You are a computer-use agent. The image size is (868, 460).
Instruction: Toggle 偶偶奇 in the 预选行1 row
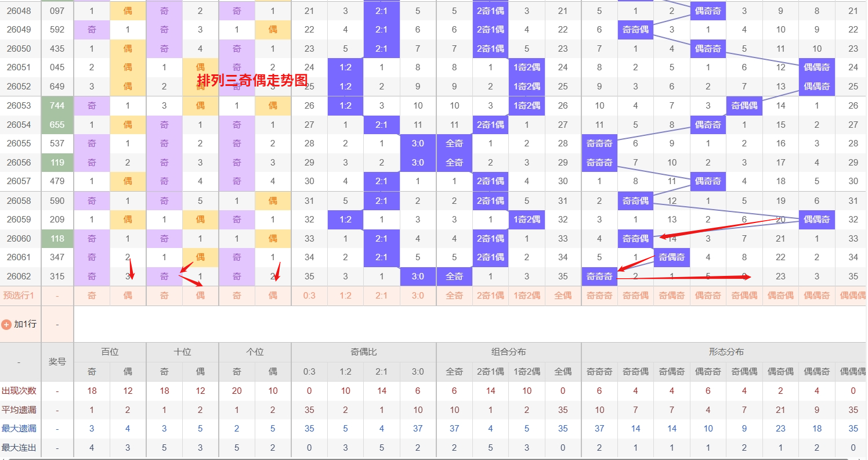tap(816, 296)
